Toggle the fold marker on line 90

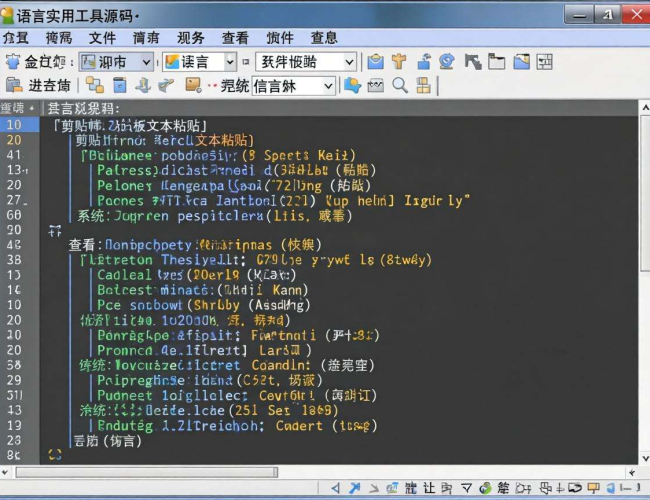55,231
